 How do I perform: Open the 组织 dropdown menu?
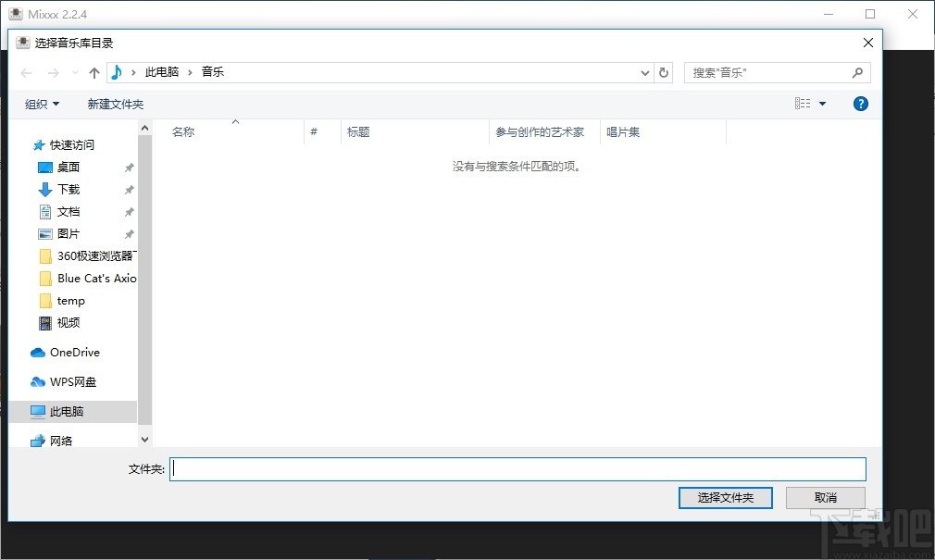tap(41, 103)
